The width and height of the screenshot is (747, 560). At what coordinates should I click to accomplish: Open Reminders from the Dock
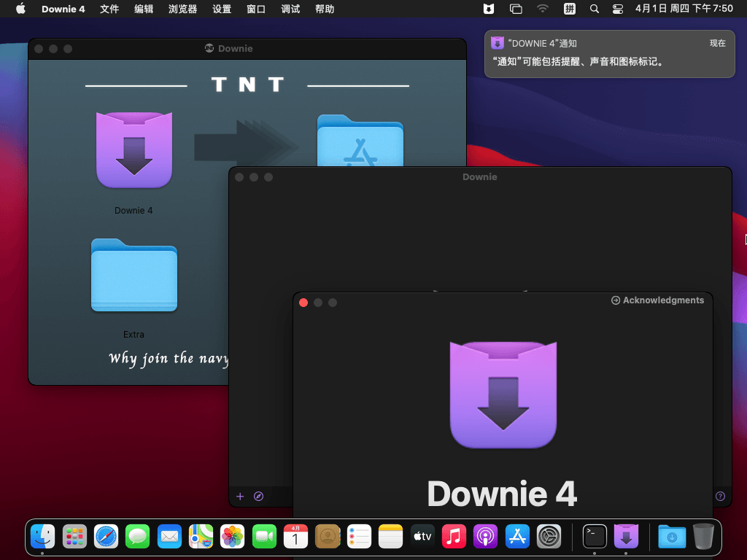(359, 537)
